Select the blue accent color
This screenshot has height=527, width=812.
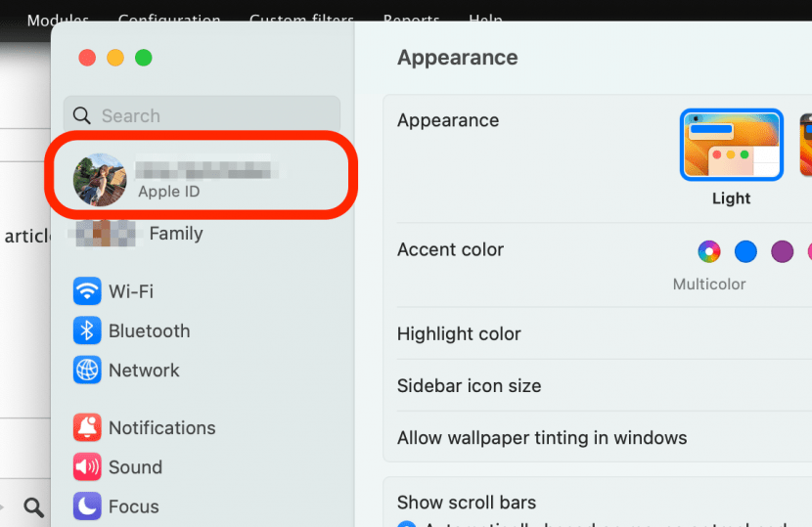tap(745, 252)
